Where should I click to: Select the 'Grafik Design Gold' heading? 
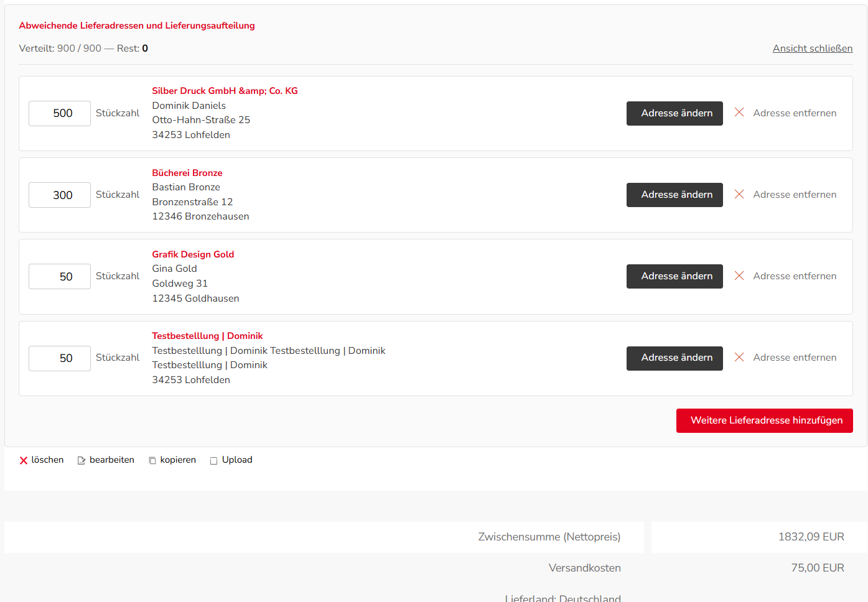pyautogui.click(x=193, y=254)
